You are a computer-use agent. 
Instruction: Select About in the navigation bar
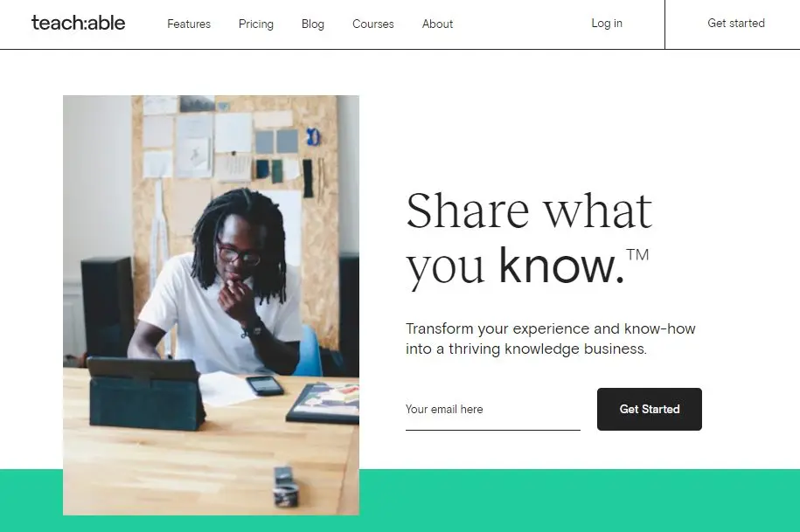coord(437,24)
